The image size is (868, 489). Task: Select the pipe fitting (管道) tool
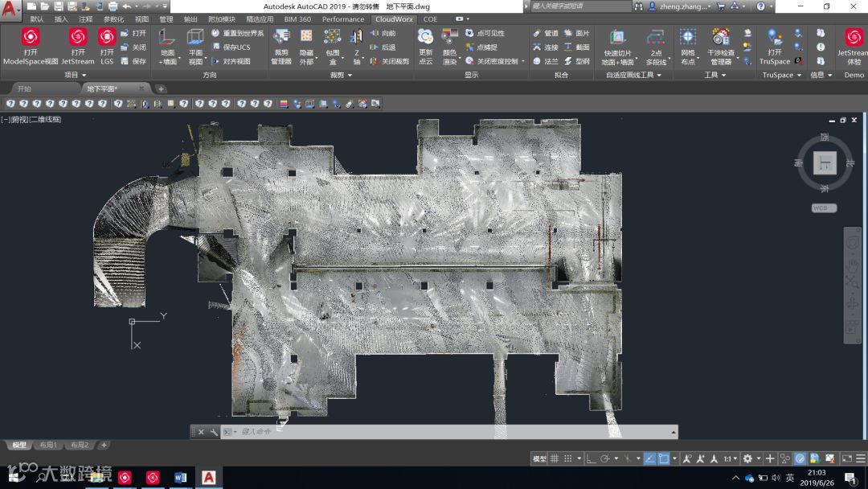click(545, 34)
